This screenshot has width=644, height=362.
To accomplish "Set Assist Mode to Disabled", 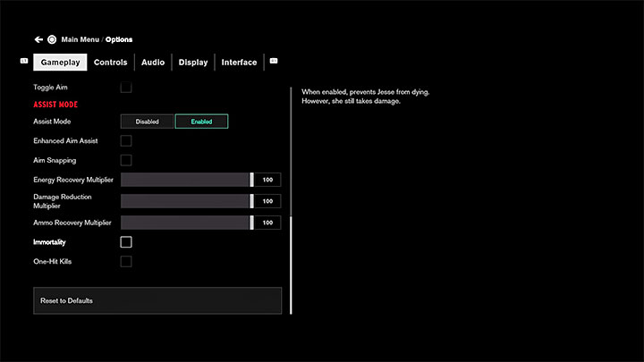I will pos(148,122).
